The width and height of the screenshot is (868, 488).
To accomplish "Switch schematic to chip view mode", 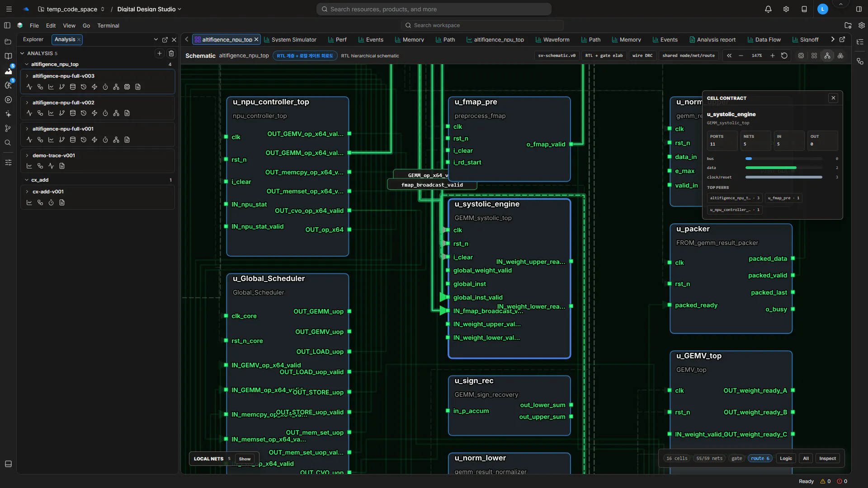I will (801, 56).
